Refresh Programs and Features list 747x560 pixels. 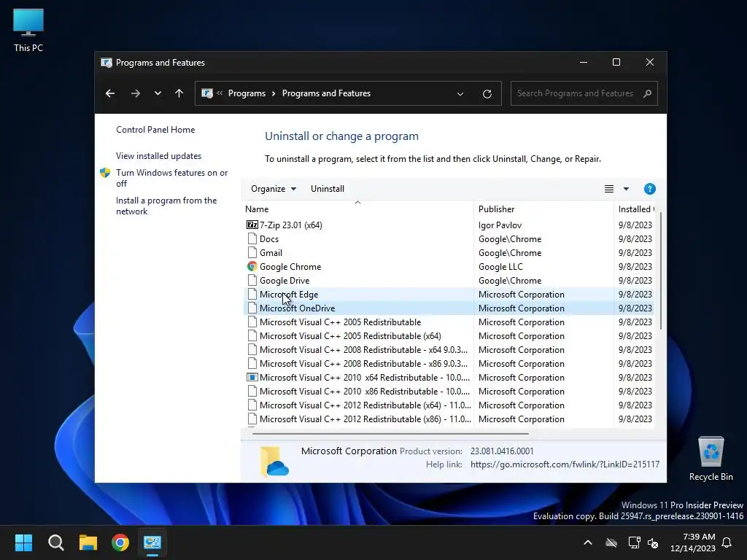(487, 94)
